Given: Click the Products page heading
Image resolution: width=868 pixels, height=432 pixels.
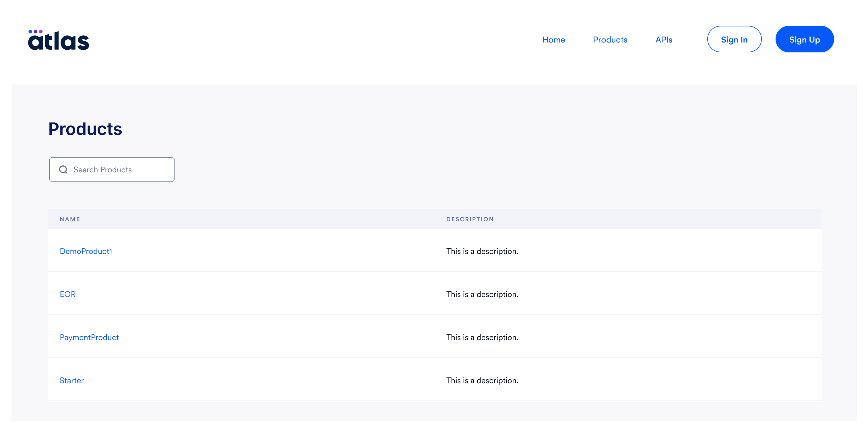Looking at the screenshot, I should tap(85, 129).
